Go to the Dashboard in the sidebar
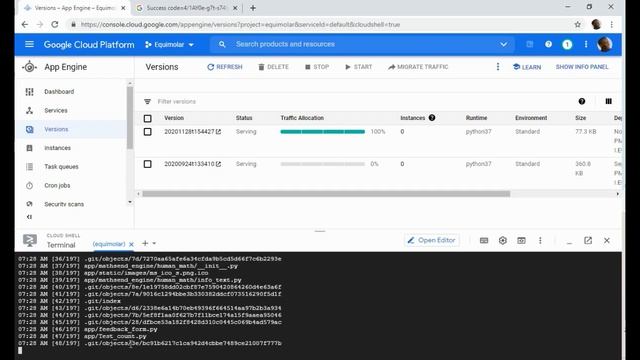The width and height of the screenshot is (640, 360). (x=59, y=92)
